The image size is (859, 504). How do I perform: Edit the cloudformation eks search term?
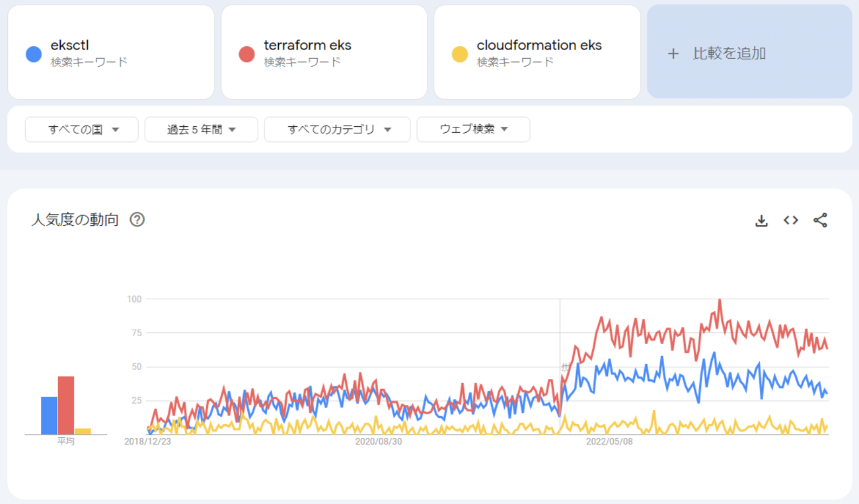point(539,46)
